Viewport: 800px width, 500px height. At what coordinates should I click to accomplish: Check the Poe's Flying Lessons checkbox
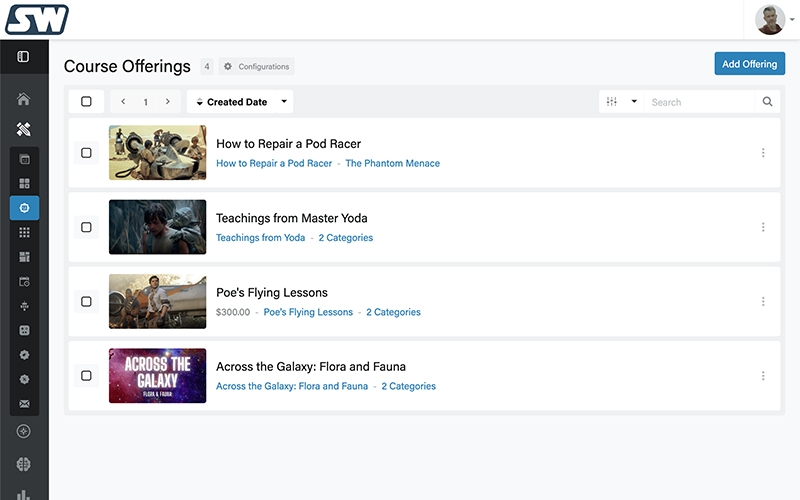pyautogui.click(x=86, y=302)
